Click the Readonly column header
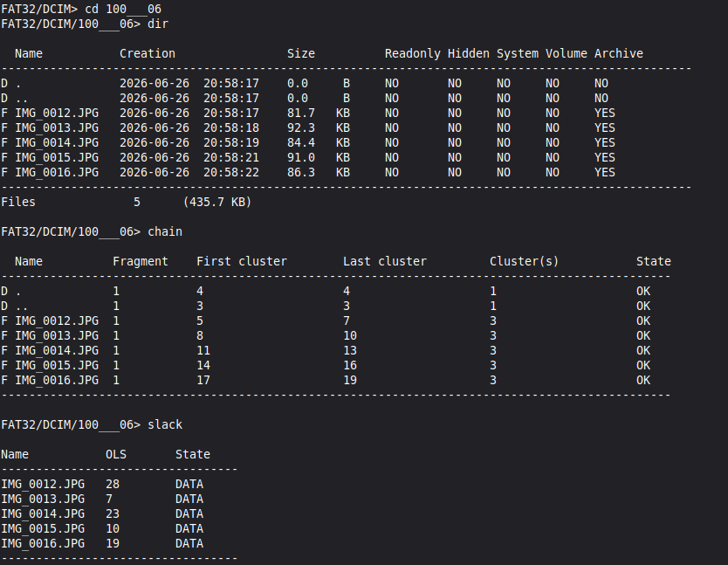This screenshot has height=565, width=728. click(x=412, y=53)
